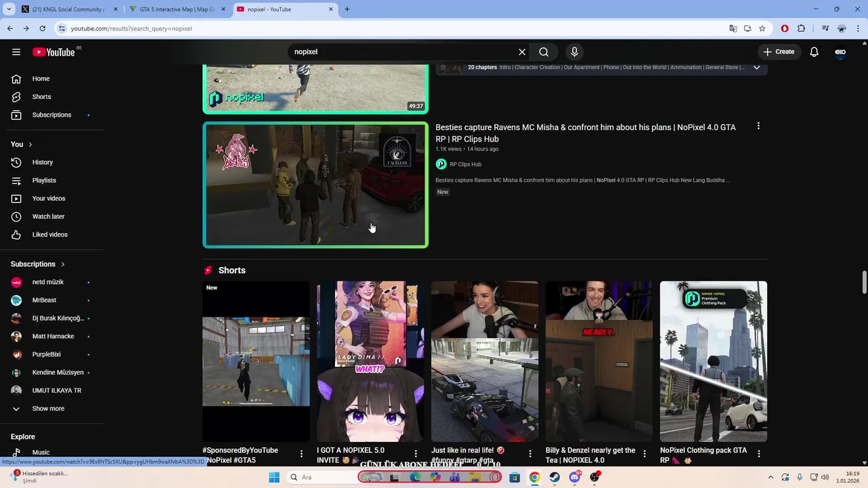Open YouTube notifications bell
The height and width of the screenshot is (488, 868).
814,52
